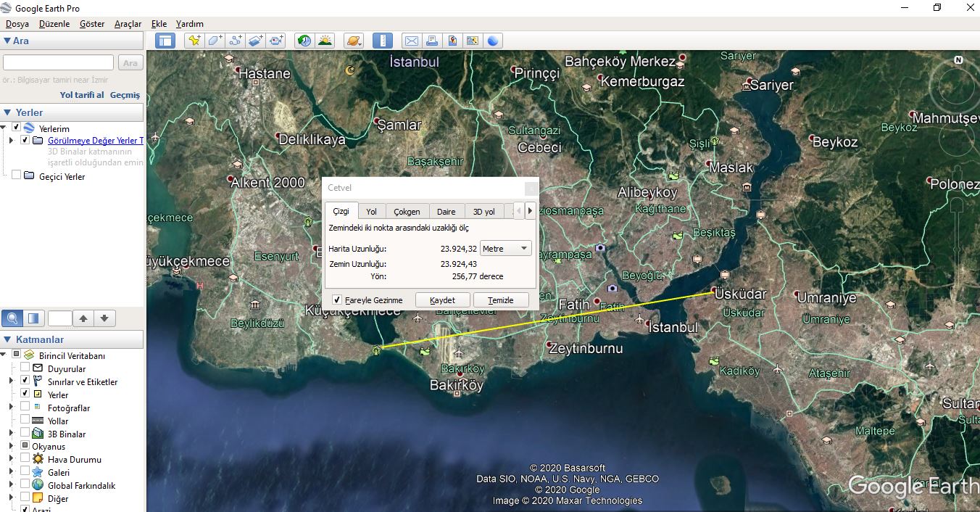This screenshot has height=512, width=980.
Task: Switch to the Çokgen tab
Action: [x=407, y=212]
